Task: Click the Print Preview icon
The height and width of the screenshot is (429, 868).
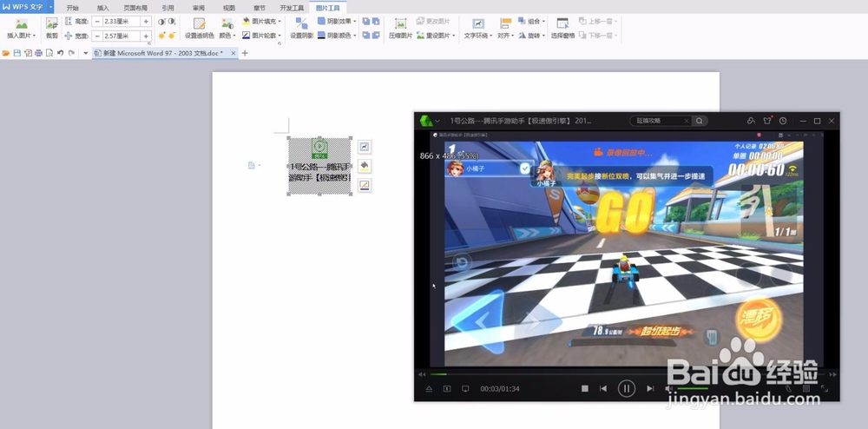Action: click(49, 53)
